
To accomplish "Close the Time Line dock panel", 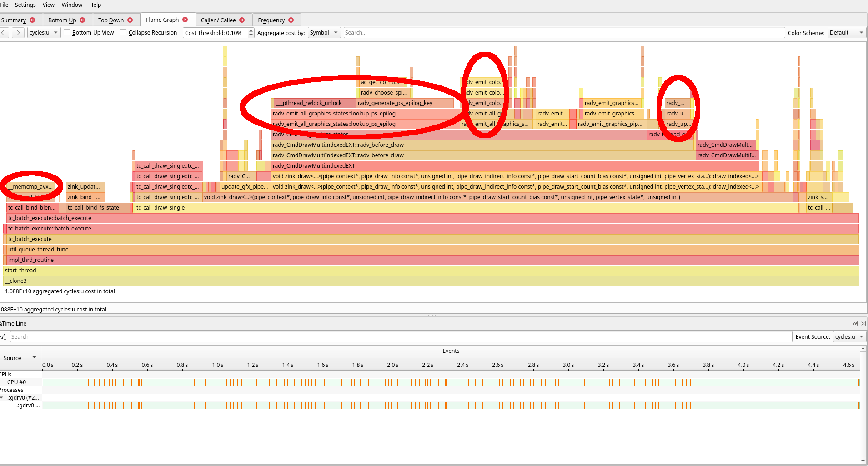I will [x=863, y=324].
